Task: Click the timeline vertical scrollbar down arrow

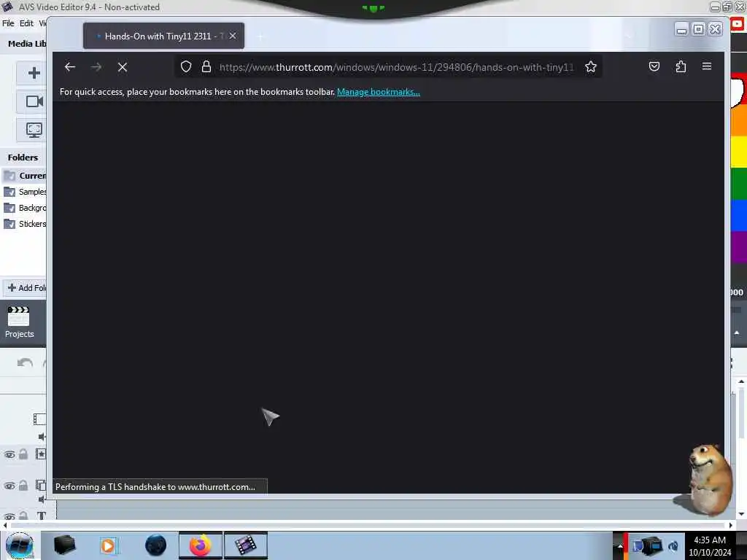Action: [741, 514]
